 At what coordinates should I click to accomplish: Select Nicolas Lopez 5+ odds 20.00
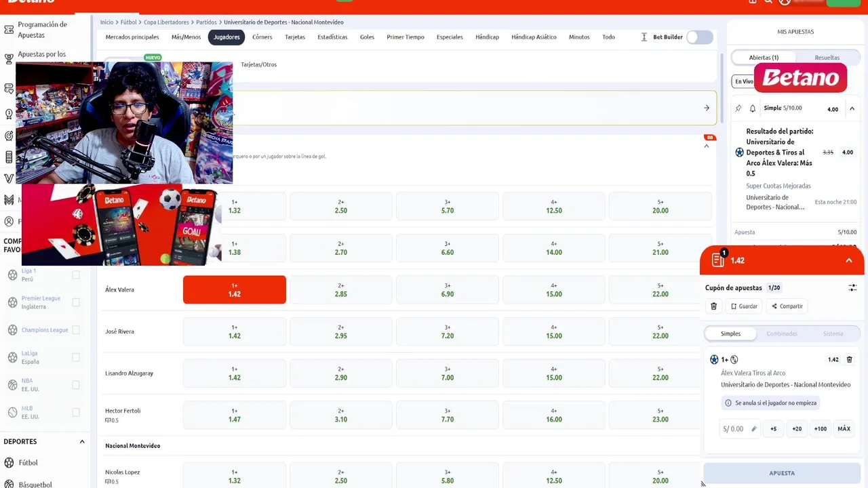point(660,476)
